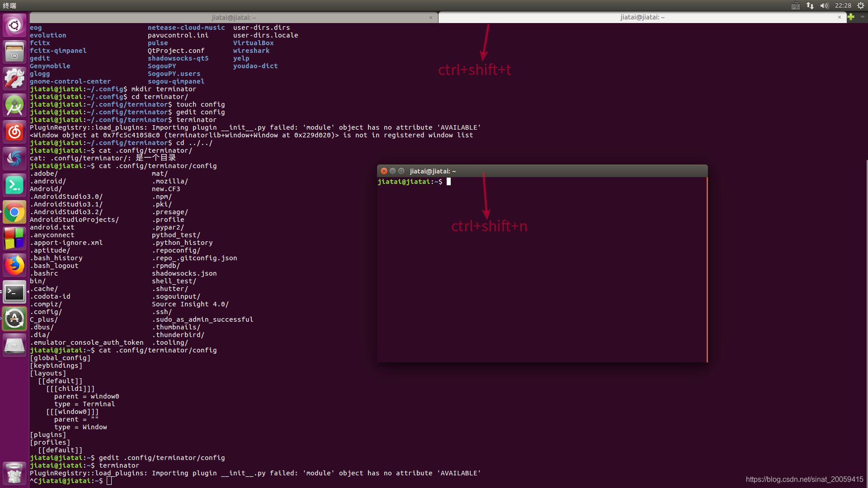The image size is (868, 488).
Task: Open the sound volume indicator
Action: coord(824,5)
